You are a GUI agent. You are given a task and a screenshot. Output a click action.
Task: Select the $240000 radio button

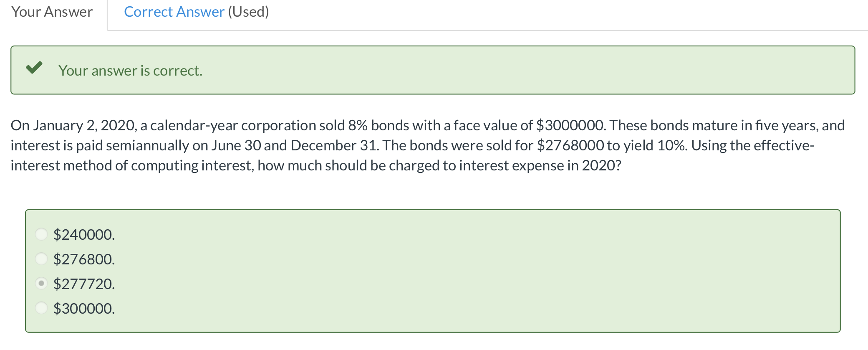[41, 234]
